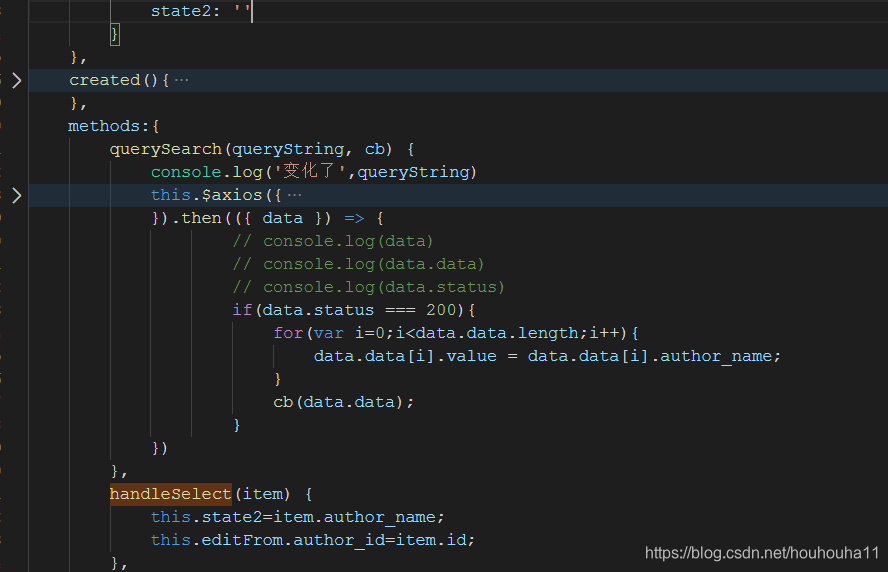Click the for loop line with data.data.length

tap(456, 333)
